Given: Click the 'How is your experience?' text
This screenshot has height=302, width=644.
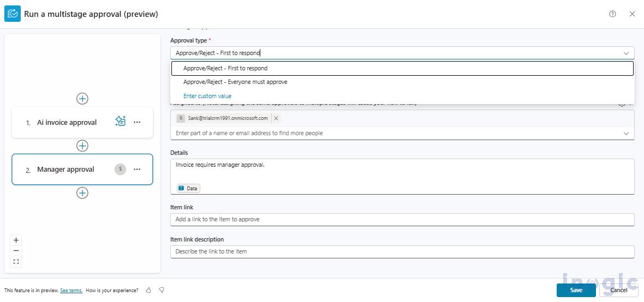Looking at the screenshot, I should click(112, 290).
